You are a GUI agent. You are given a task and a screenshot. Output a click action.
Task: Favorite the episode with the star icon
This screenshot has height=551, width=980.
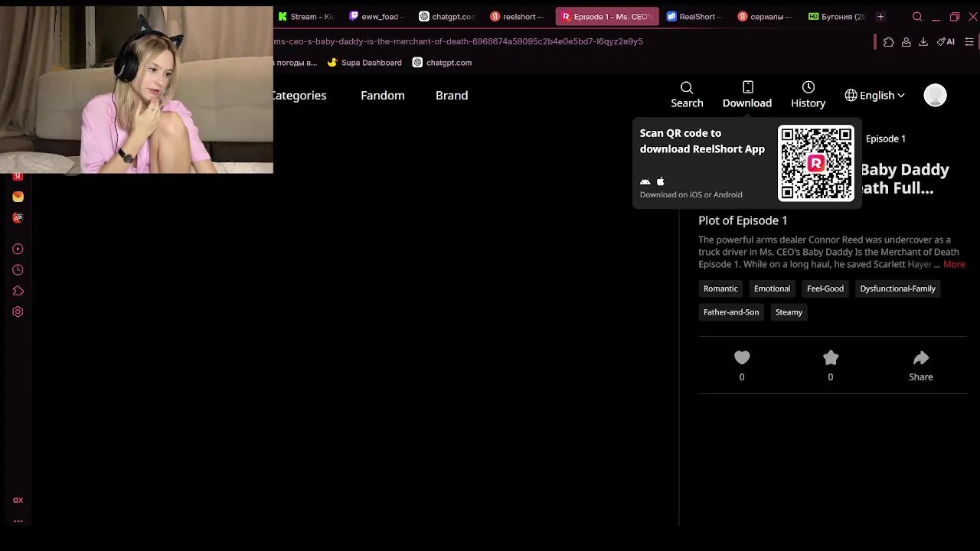tap(831, 357)
